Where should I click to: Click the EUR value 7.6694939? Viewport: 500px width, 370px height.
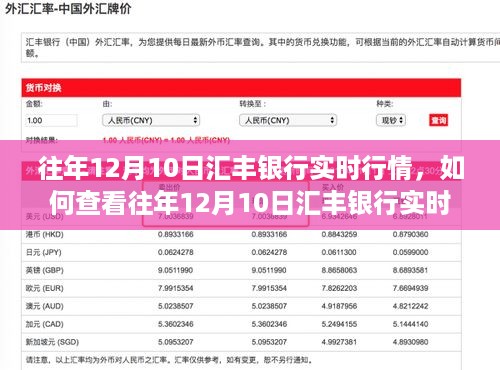tap(410, 288)
